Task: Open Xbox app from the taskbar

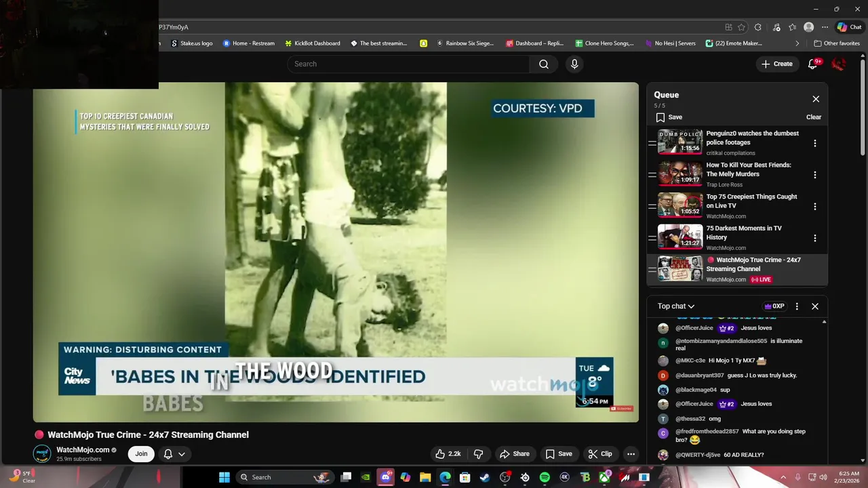Action: 604,477
